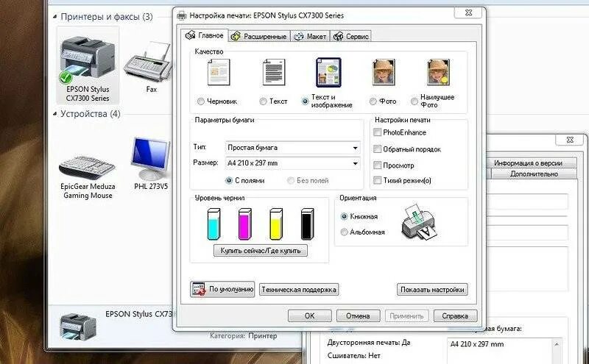589x364 pixels.
Task: Click the yellow ink level indicator
Action: point(275,224)
